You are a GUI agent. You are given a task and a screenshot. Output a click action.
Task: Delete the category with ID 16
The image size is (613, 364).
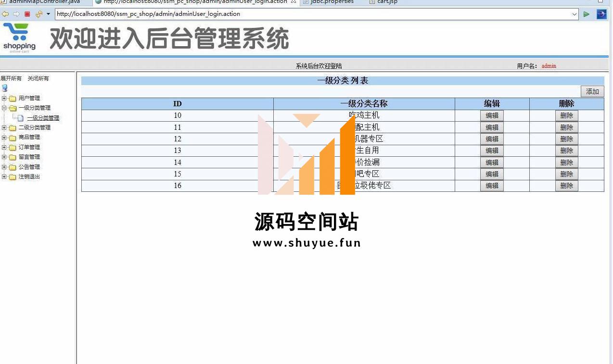tap(567, 186)
